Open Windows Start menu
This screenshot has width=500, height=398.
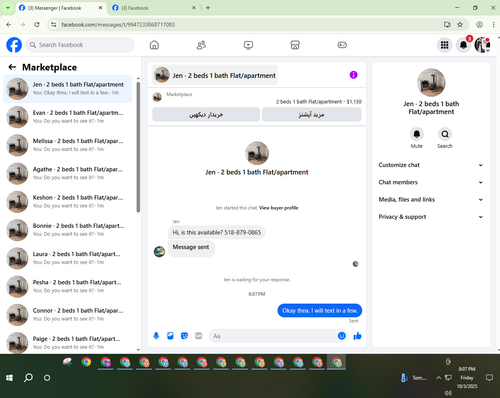[x=9, y=378]
